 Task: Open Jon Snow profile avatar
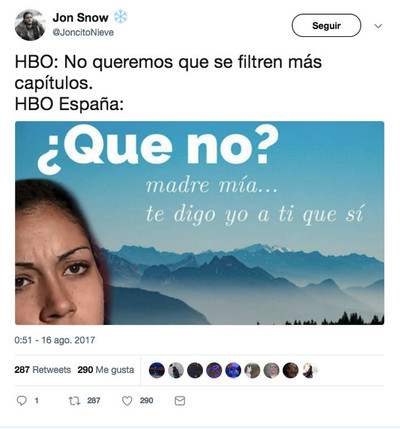pos(30,25)
